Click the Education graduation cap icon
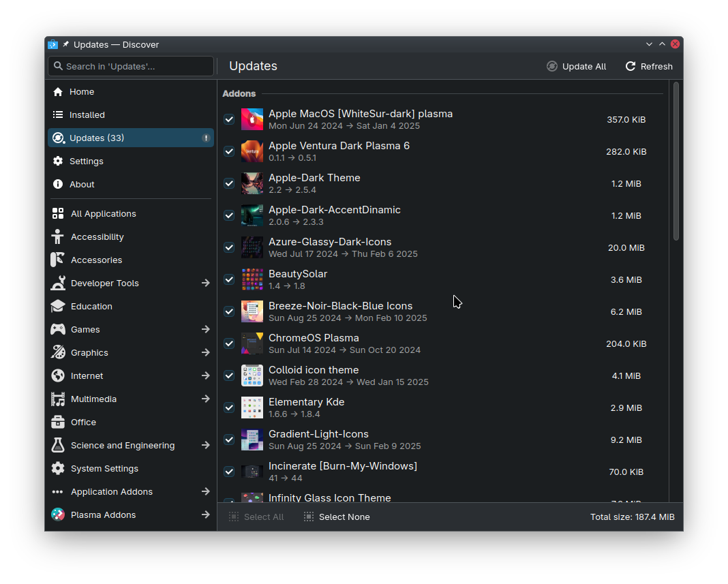Viewport: 728px width, 584px height. coord(58,307)
